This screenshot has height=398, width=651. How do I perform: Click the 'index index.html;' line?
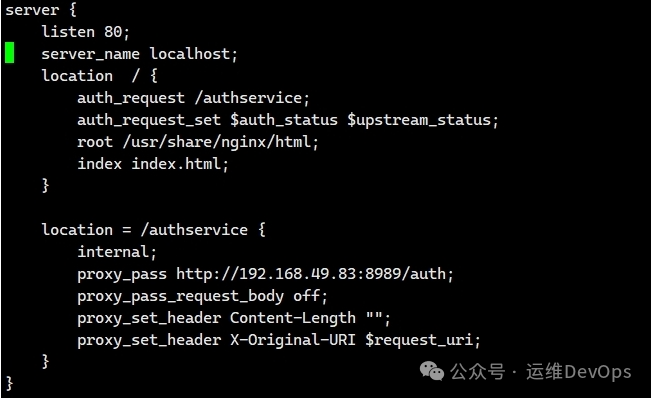click(153, 164)
